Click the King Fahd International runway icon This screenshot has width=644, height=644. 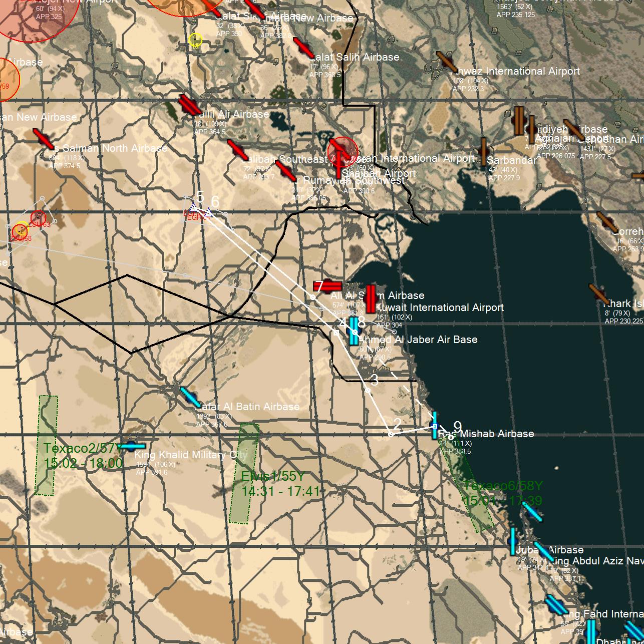point(556,604)
